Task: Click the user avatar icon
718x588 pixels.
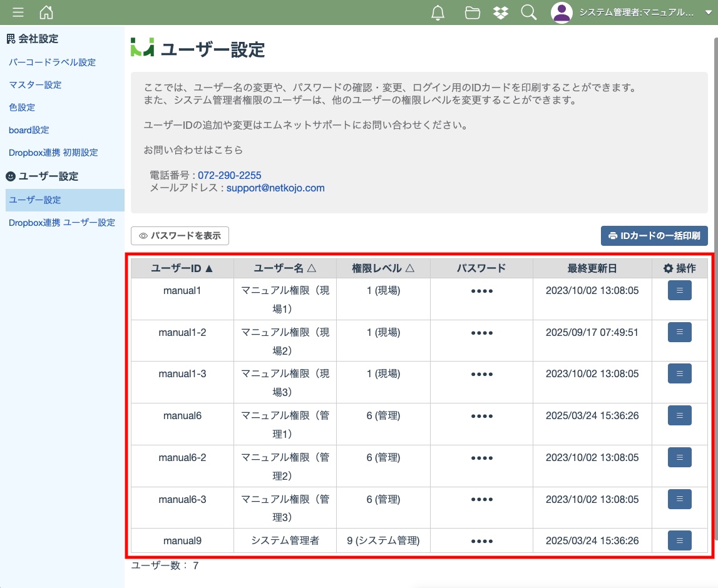Action: (x=562, y=13)
